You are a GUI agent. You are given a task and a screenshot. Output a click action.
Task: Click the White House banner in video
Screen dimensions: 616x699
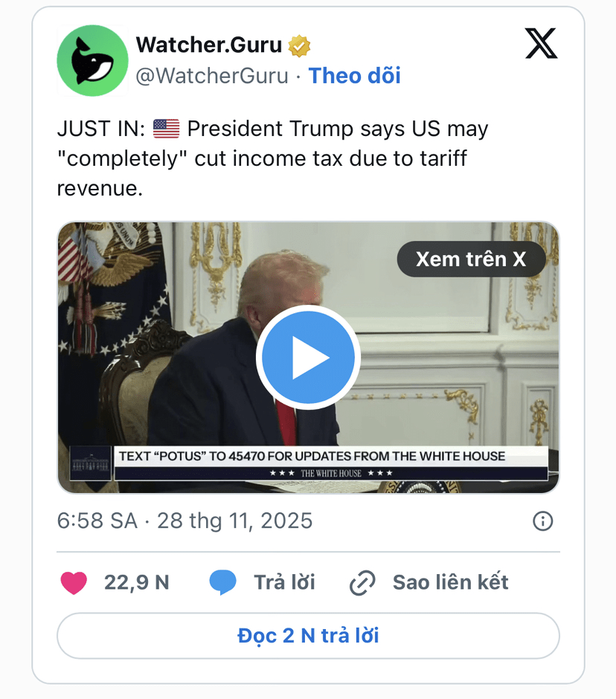331,464
